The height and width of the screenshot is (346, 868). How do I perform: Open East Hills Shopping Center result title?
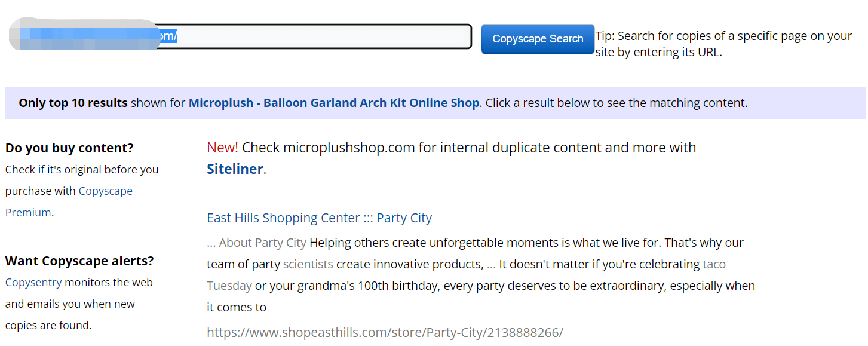[319, 218]
